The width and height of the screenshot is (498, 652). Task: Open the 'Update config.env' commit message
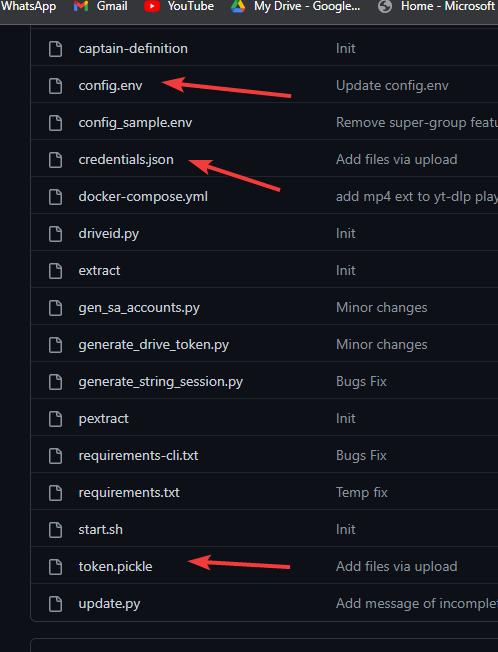click(392, 86)
